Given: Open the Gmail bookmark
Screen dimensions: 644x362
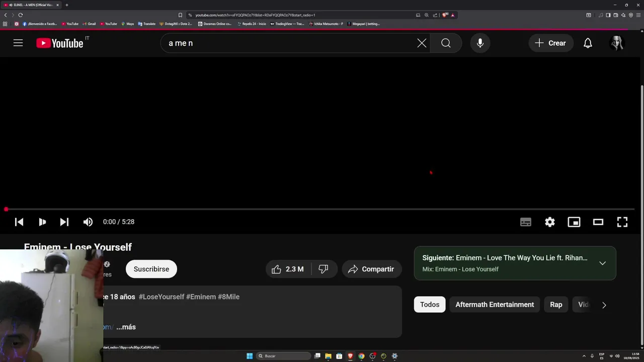Looking at the screenshot, I should 89,24.
